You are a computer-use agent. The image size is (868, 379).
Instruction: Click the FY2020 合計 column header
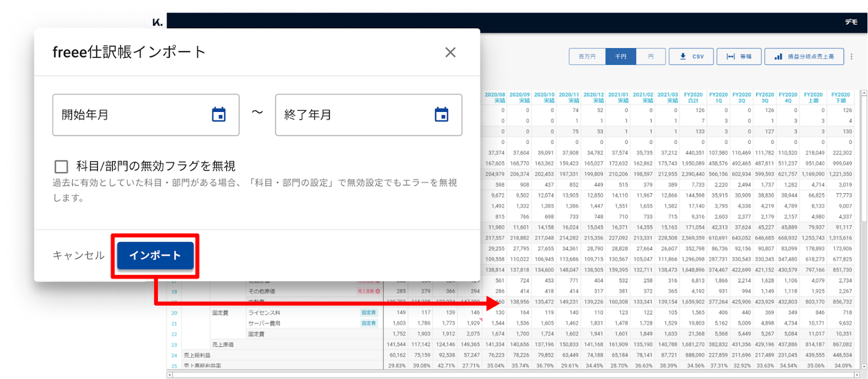(x=693, y=98)
